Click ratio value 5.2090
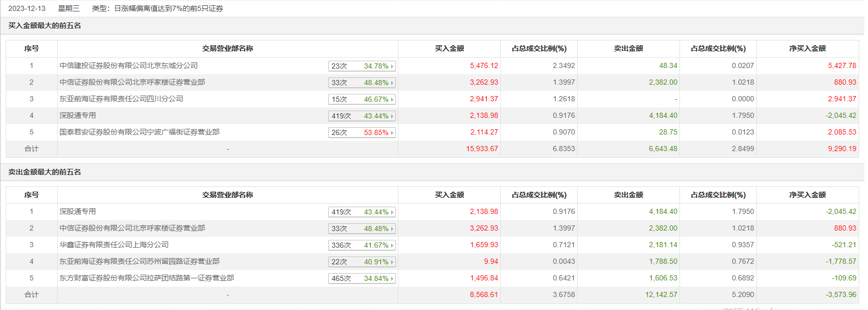 pos(743,294)
